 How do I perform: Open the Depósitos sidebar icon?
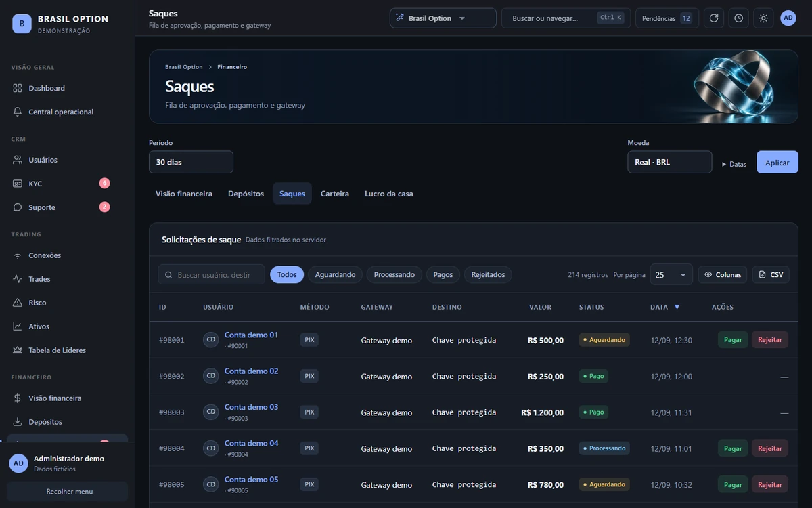click(18, 422)
